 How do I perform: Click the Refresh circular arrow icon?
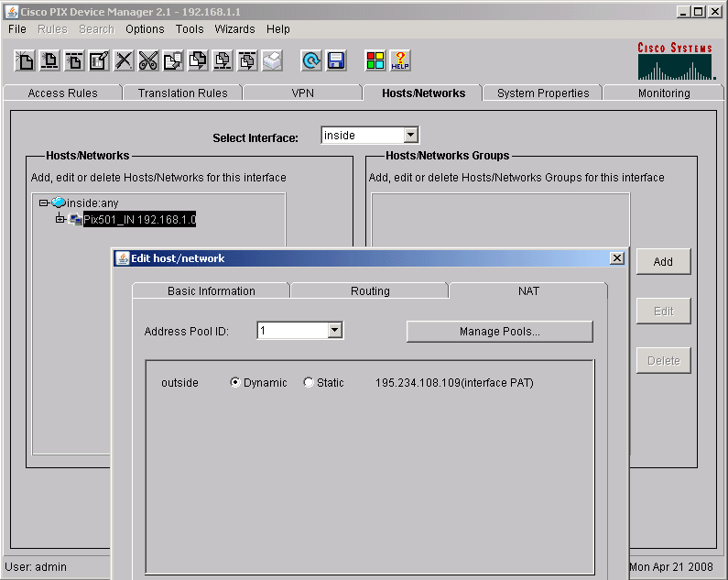point(311,60)
